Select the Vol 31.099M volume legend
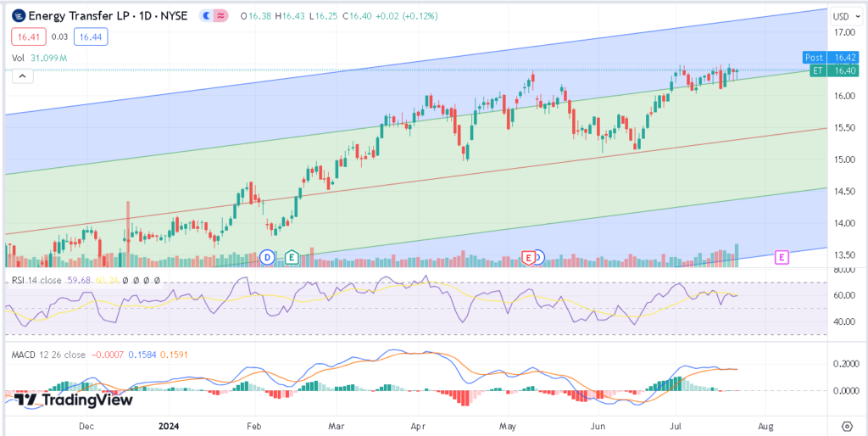 coord(39,58)
